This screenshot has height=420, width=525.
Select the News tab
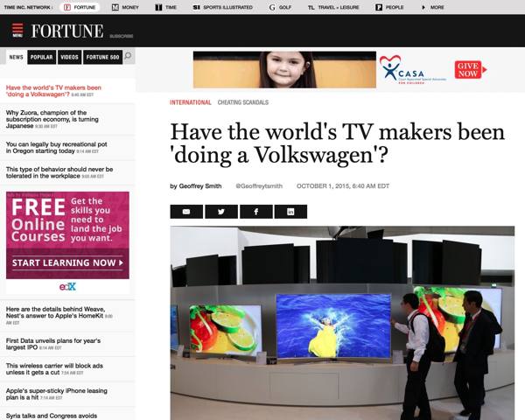point(16,57)
